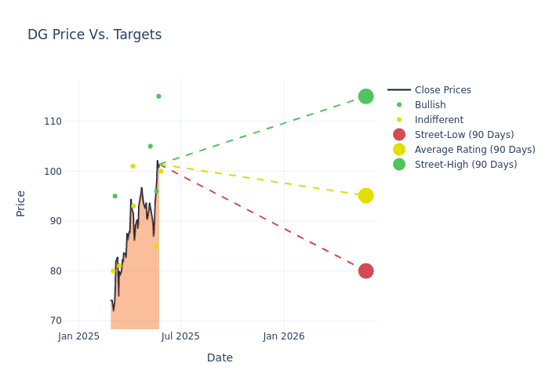Click the Jul 2025 x-axis label
549x392 pixels.
[x=180, y=336]
